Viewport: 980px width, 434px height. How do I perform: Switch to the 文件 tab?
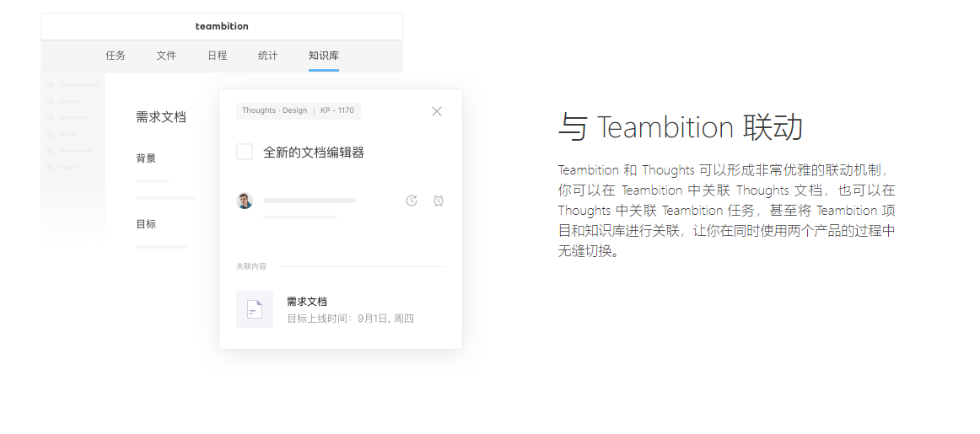tap(166, 56)
